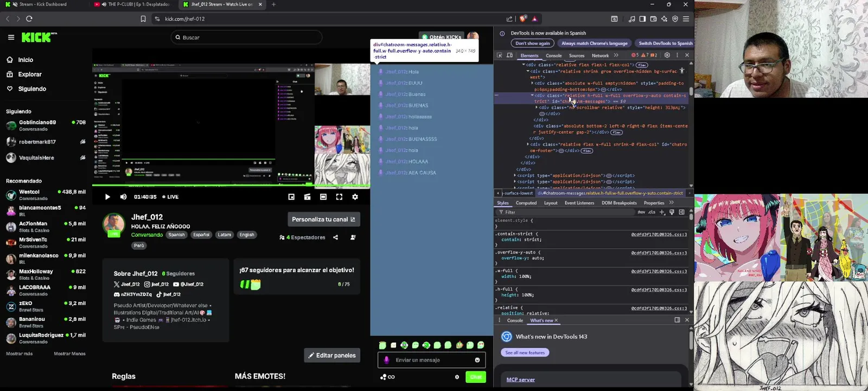Add a new style rule plus icon
The width and height of the screenshot is (868, 391).
662,212
